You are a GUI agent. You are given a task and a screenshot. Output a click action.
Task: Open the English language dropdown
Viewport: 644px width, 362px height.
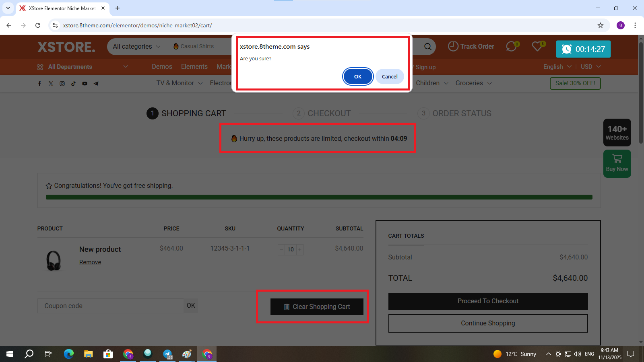point(557,67)
